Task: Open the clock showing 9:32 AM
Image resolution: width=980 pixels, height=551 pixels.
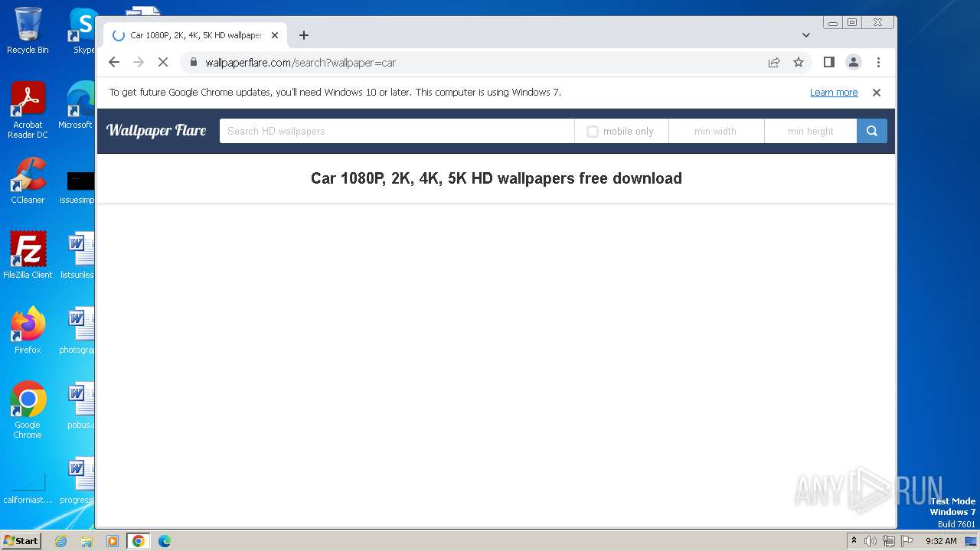Action: pos(941,541)
